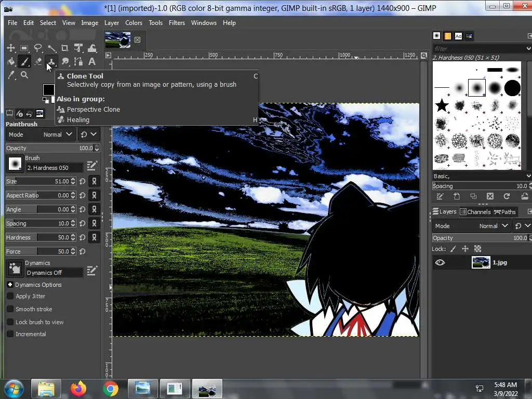Link Hardness to brush default
The height and width of the screenshot is (399, 532).
pyautogui.click(x=94, y=237)
